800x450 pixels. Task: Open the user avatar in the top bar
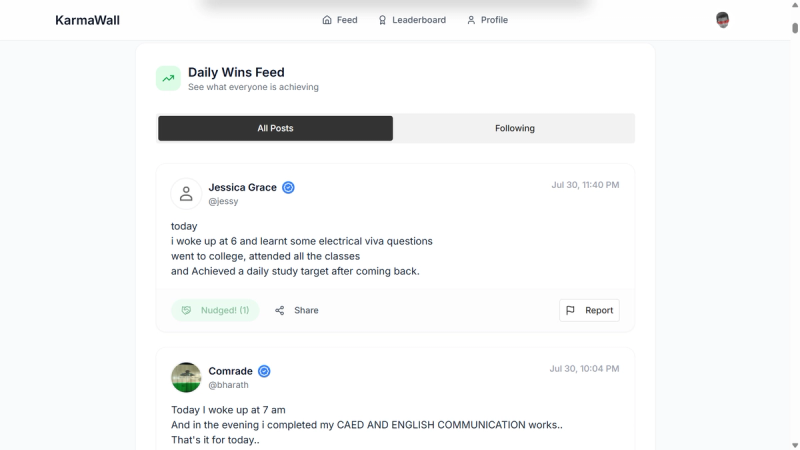(x=722, y=20)
